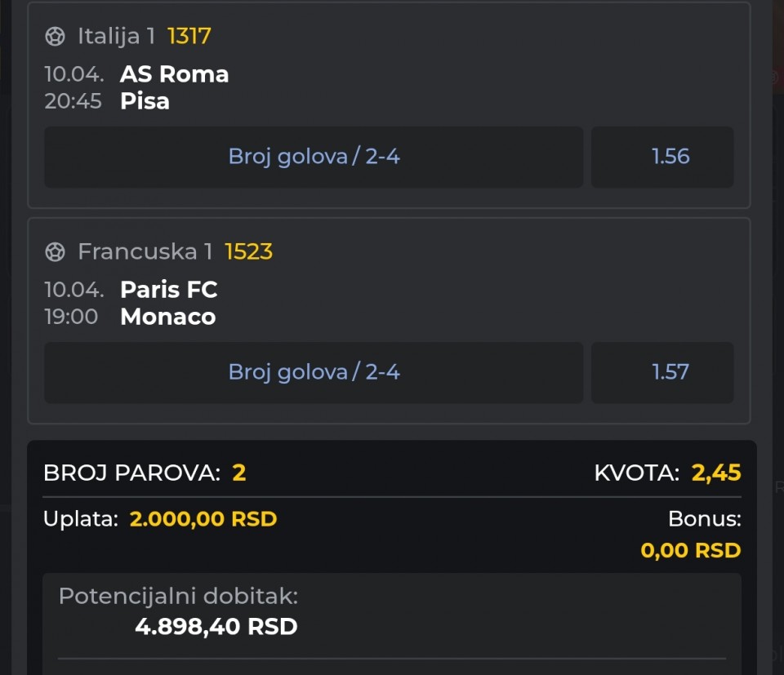
Task: Click the Potencijalni dobitak 4.898,40 RSD amount
Action: pyautogui.click(x=216, y=627)
